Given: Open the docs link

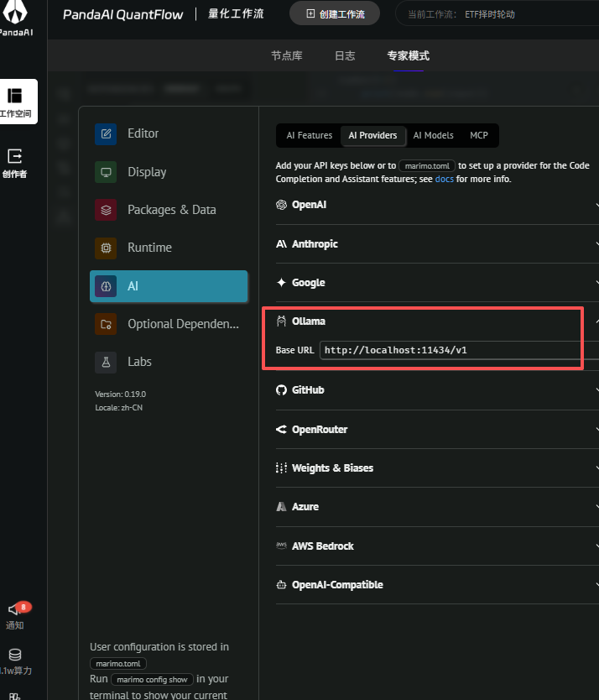Looking at the screenshot, I should click(444, 179).
